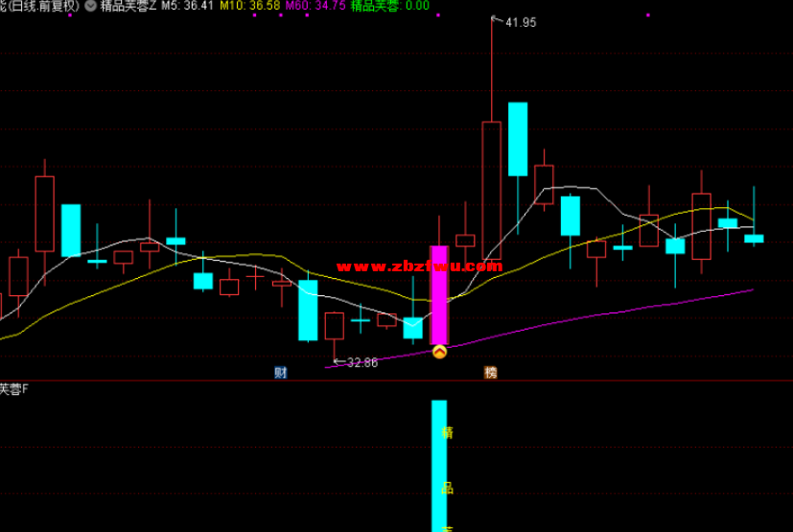Click the 榜 ranking event marker icon
793x532 pixels.
click(490, 372)
